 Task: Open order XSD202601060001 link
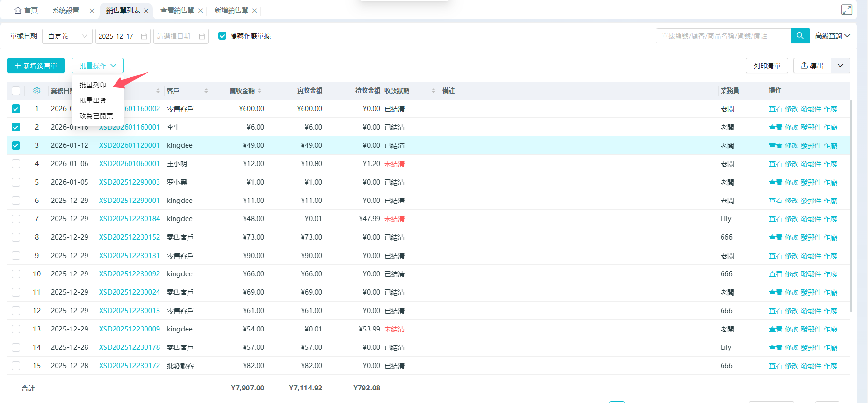pos(129,164)
